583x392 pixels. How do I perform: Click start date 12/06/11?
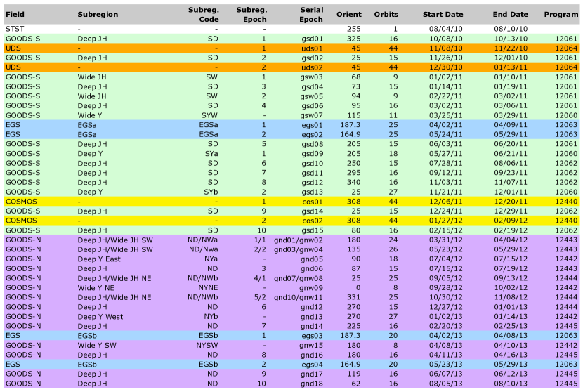coord(446,202)
